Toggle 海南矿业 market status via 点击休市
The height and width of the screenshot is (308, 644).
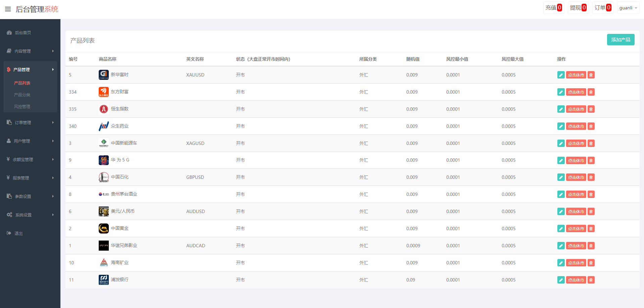576,263
